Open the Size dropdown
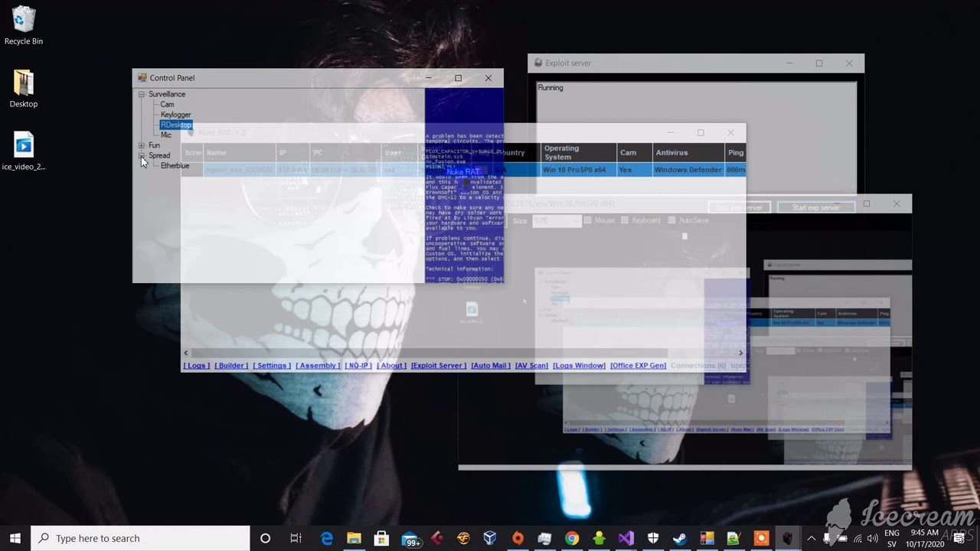The height and width of the screenshot is (551, 980). pos(557,220)
